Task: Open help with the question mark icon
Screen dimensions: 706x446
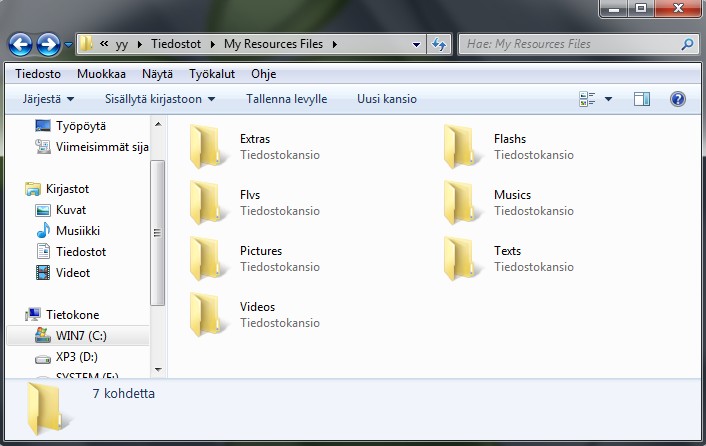Action: click(x=678, y=99)
